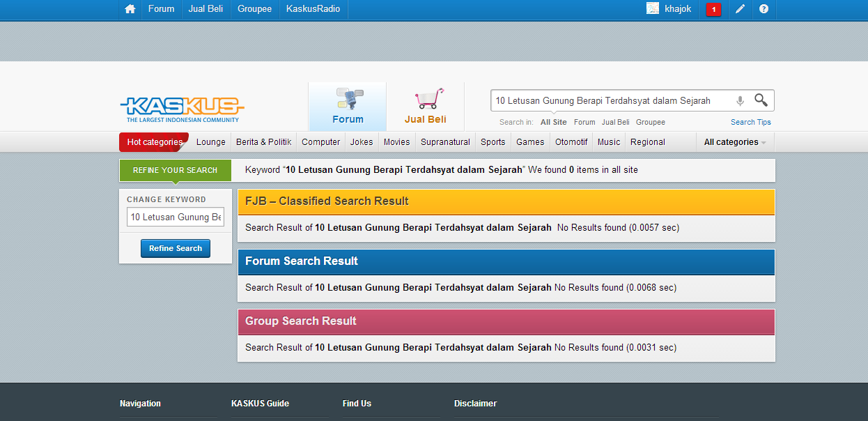
Task: Click the magnifying glass search icon
Action: pyautogui.click(x=761, y=100)
